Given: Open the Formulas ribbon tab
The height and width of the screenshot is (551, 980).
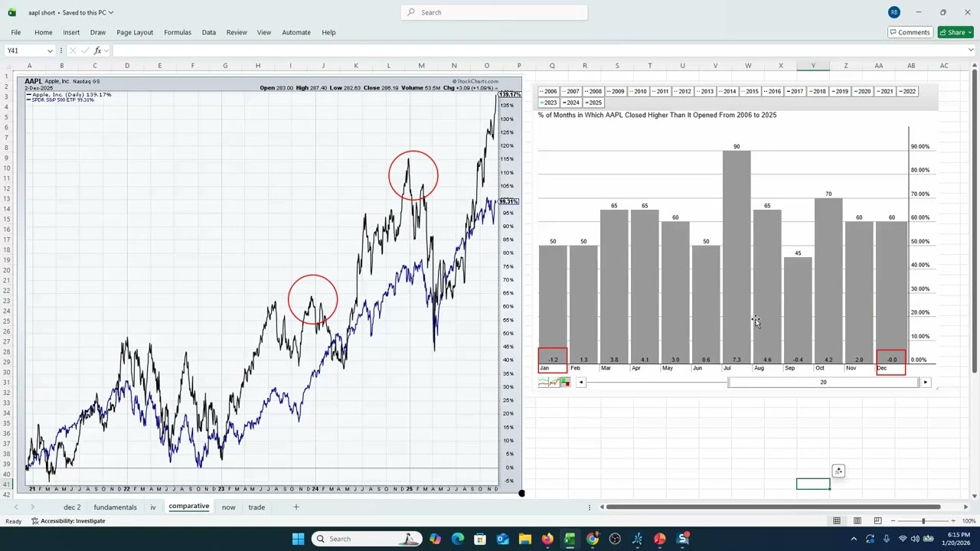Looking at the screenshot, I should [177, 32].
